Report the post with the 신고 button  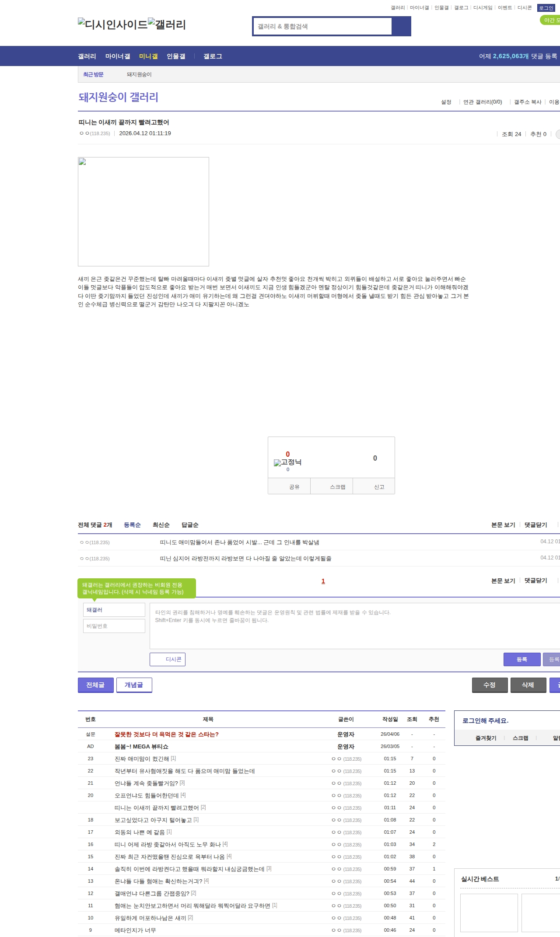point(374,486)
